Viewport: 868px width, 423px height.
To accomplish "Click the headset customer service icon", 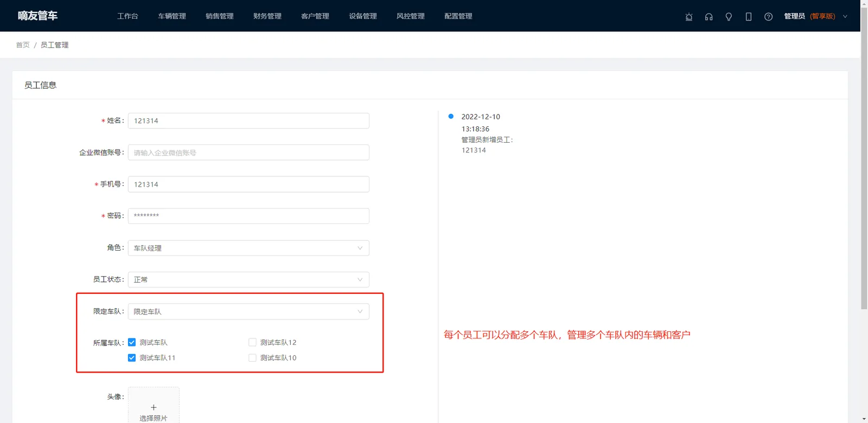I will click(709, 16).
